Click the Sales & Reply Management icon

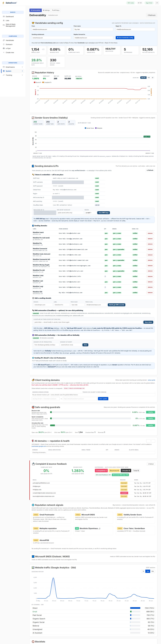[4, 25]
